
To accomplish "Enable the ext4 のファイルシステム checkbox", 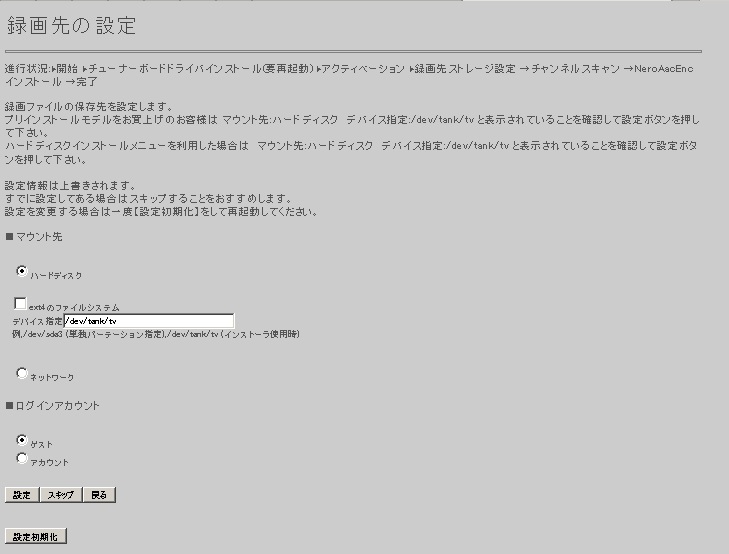I will 20,303.
